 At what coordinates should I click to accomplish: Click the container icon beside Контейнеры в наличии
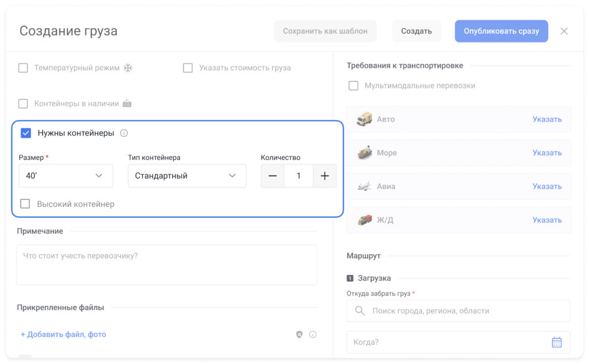127,103
